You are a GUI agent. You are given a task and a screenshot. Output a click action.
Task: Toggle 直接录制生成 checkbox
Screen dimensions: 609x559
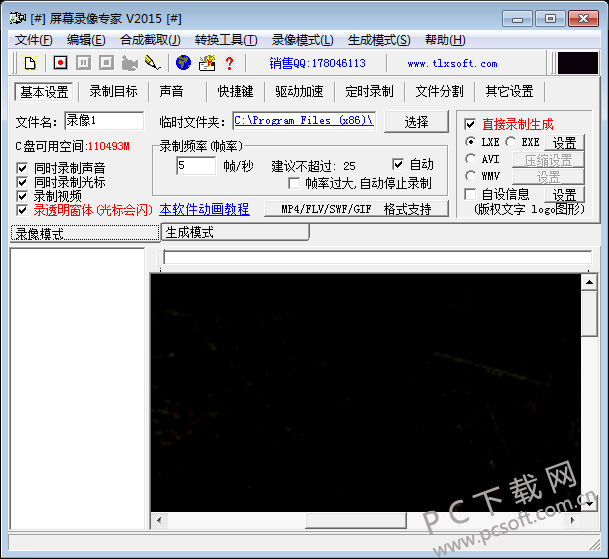click(470, 124)
